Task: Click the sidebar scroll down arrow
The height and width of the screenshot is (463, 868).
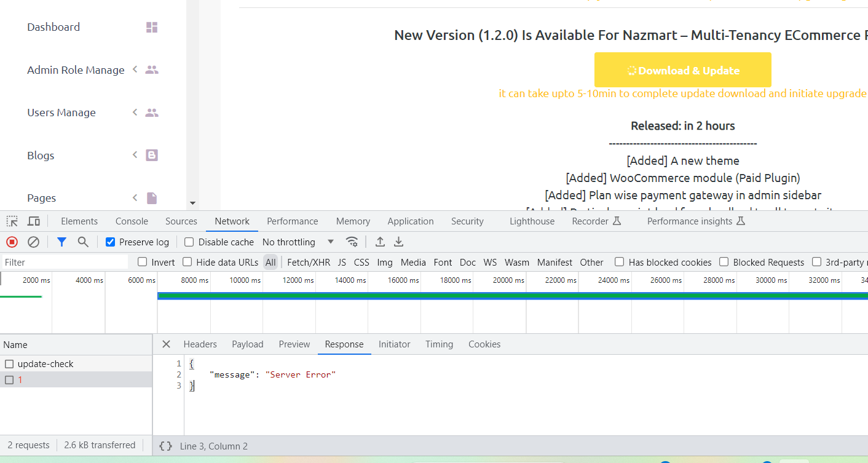Action: point(192,203)
